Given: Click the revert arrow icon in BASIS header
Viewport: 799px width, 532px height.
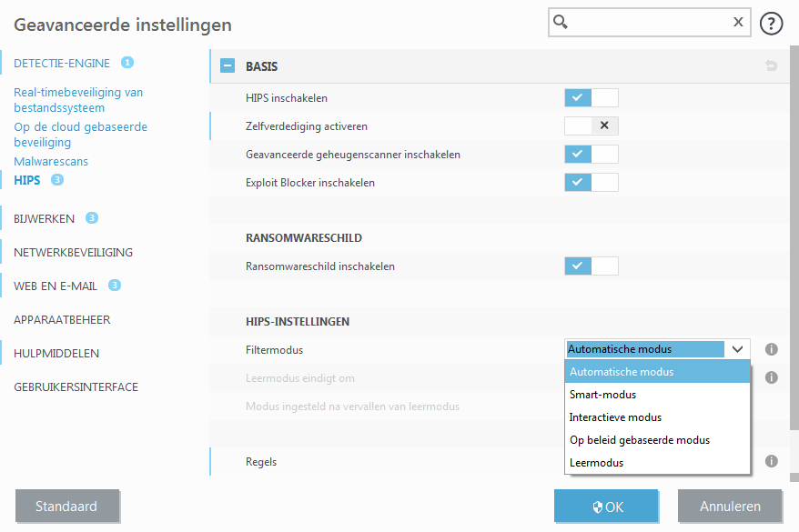Looking at the screenshot, I should click(772, 66).
